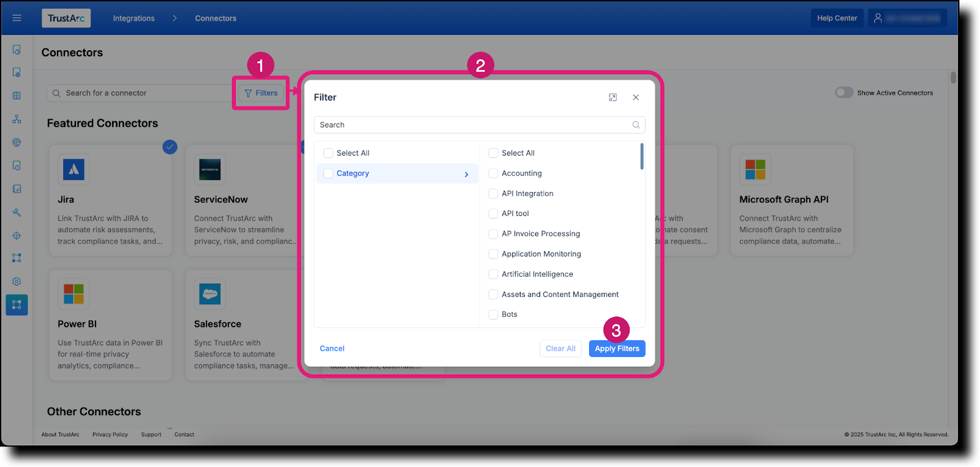Tick the Category checkbox
980x467 pixels.
click(328, 173)
